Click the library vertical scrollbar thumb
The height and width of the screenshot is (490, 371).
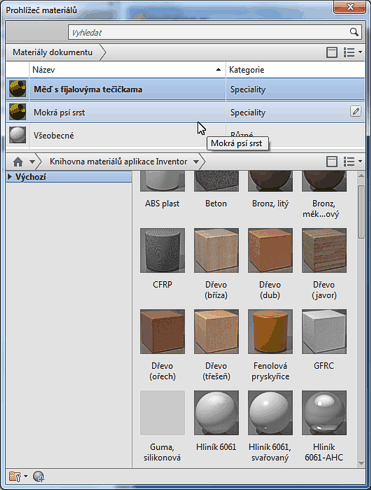pos(361,212)
